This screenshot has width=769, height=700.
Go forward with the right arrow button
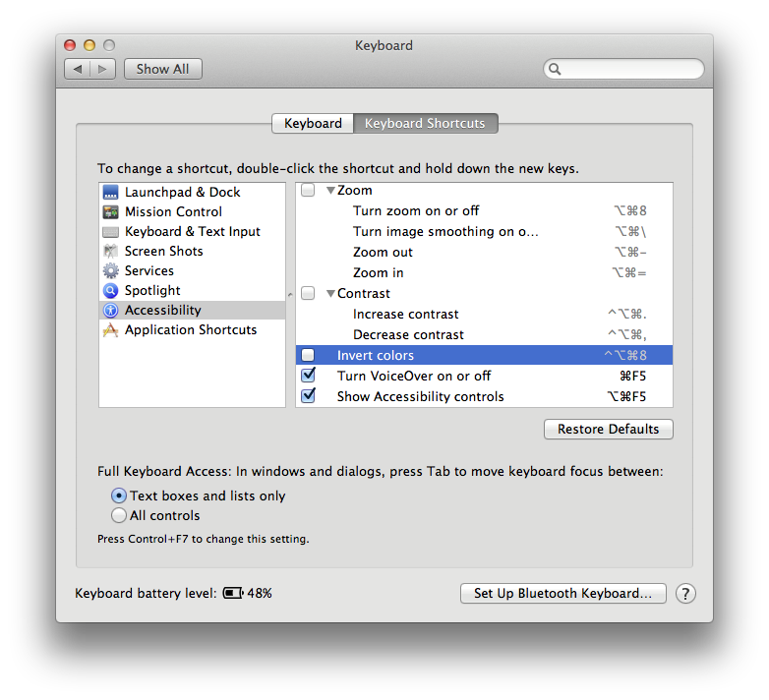pyautogui.click(x=102, y=69)
